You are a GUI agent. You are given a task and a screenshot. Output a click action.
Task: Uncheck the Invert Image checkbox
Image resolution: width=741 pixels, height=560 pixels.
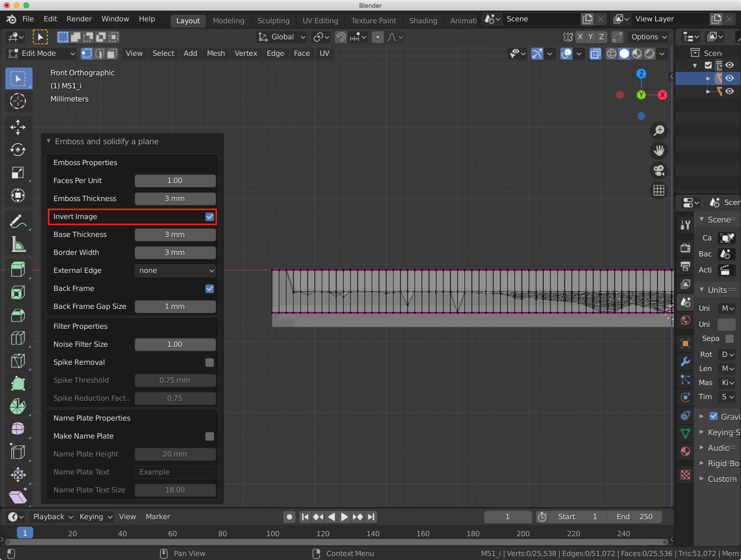(209, 217)
